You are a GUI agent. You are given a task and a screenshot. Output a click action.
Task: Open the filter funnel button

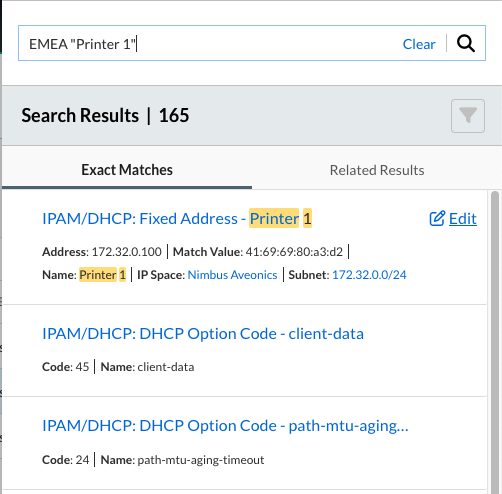click(x=468, y=116)
